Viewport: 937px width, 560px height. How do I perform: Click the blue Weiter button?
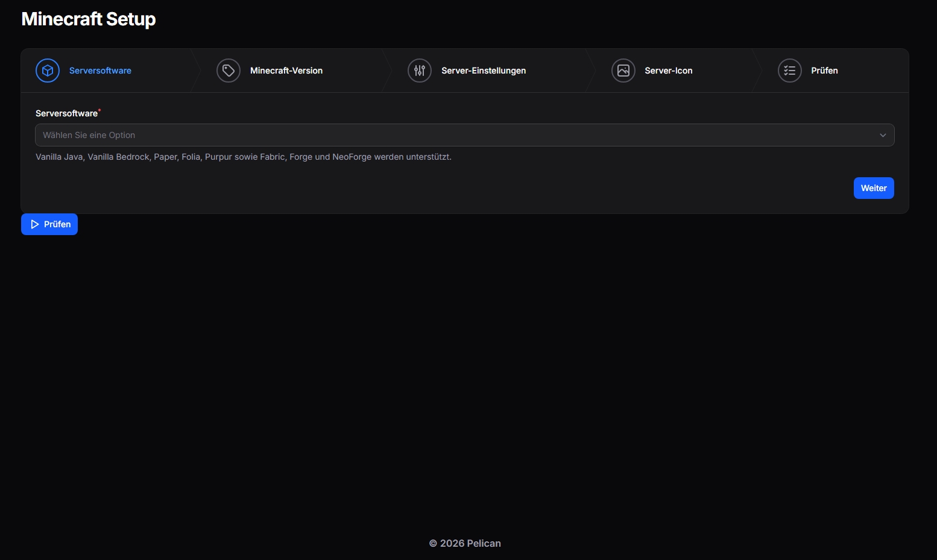click(874, 188)
